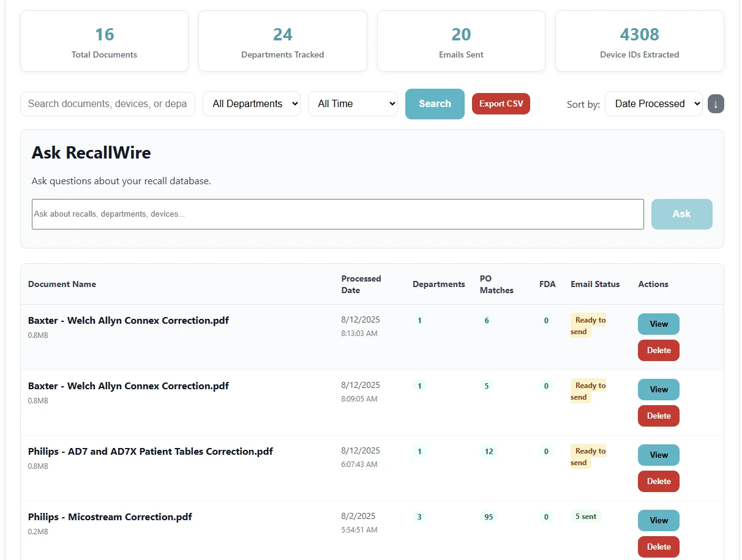Click the Device IDs Extracted stat card
Screen dimensions: 742x560
point(639,41)
